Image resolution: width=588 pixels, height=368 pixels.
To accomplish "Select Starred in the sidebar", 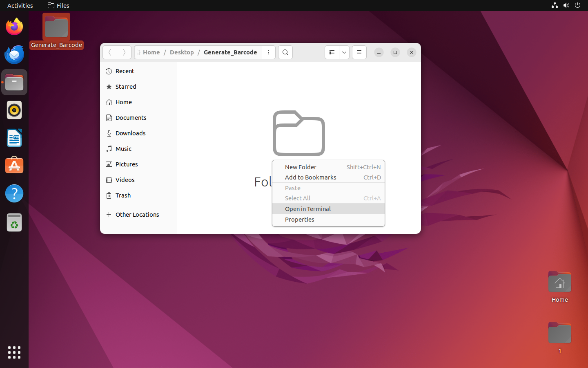I will coord(126,87).
